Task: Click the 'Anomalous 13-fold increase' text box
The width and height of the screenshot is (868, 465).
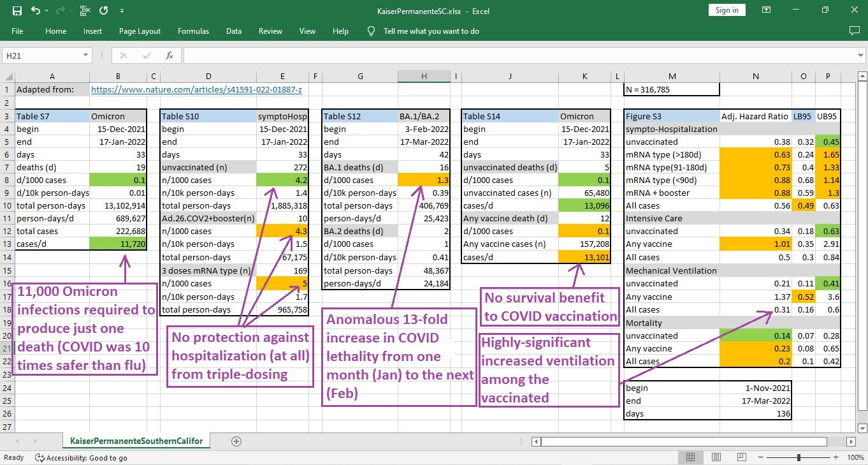Action: (400, 357)
